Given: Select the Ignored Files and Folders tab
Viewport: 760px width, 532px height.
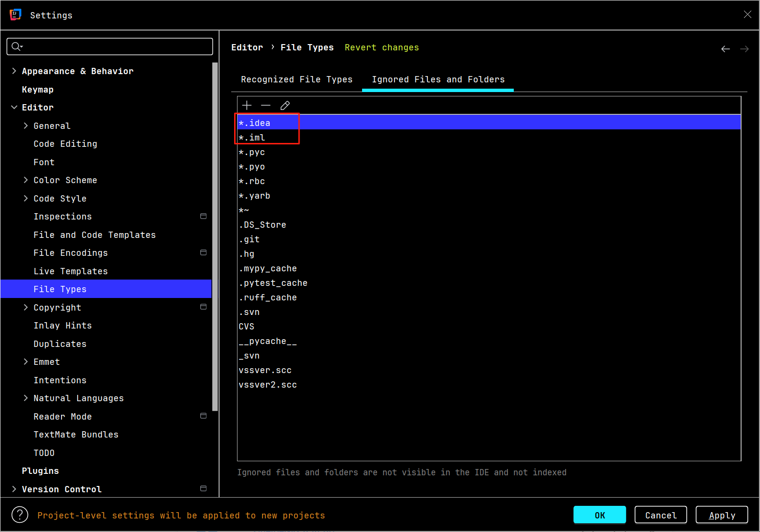Looking at the screenshot, I should pos(438,79).
